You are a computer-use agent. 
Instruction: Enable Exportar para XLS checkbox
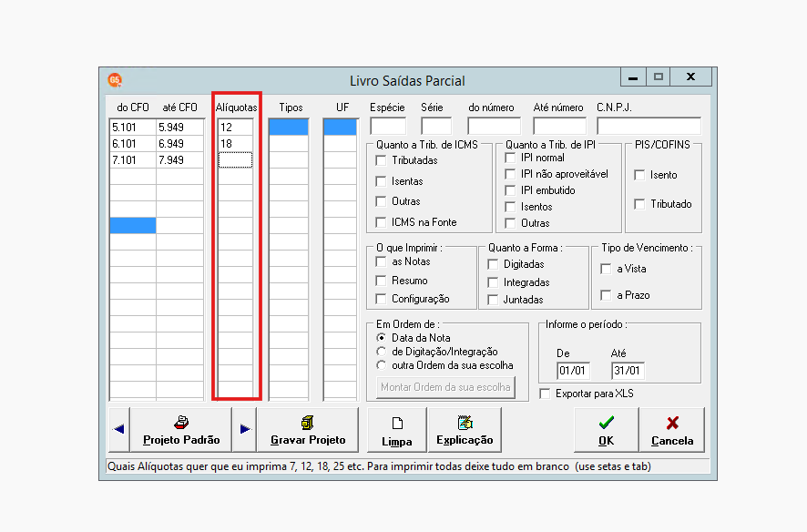tap(545, 394)
